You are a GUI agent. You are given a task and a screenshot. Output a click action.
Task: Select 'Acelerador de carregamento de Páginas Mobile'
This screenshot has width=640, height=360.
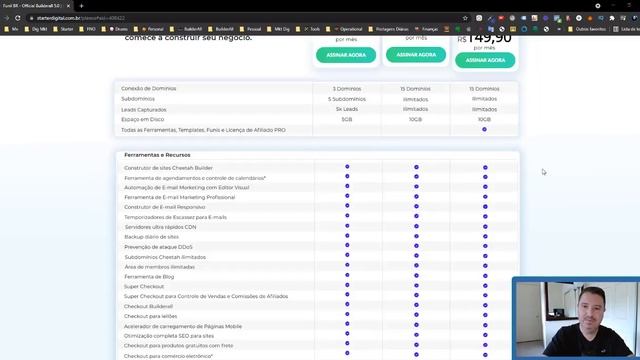point(183,327)
